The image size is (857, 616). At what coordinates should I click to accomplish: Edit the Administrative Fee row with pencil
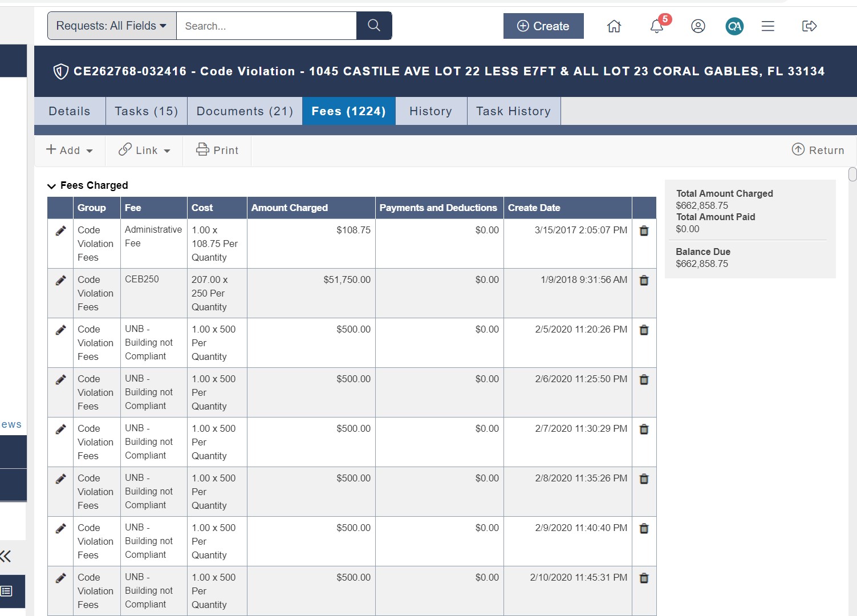60,231
